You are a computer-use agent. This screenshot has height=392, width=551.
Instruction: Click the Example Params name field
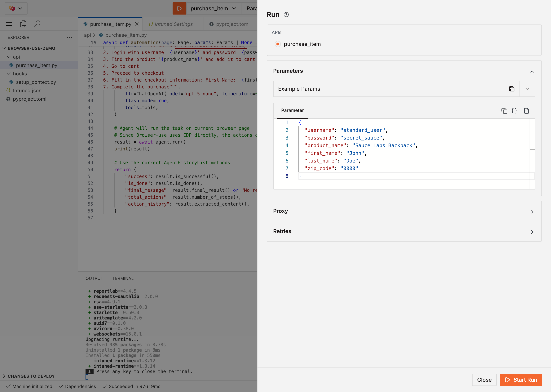click(388, 89)
